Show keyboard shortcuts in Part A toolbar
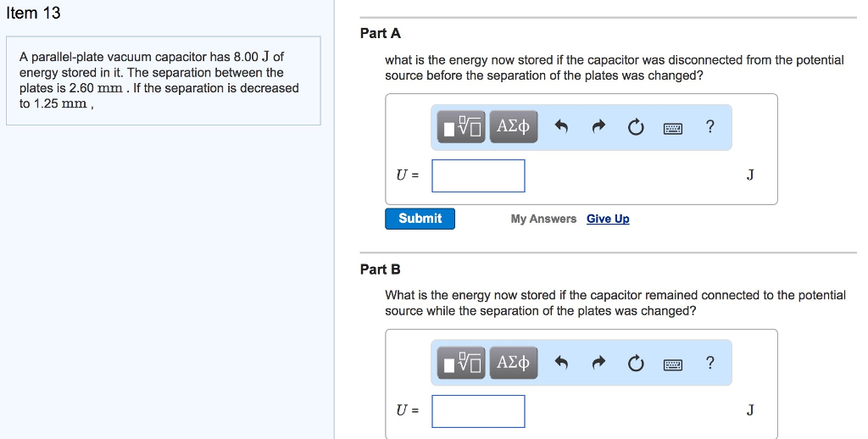The height and width of the screenshot is (439, 868). [x=673, y=127]
